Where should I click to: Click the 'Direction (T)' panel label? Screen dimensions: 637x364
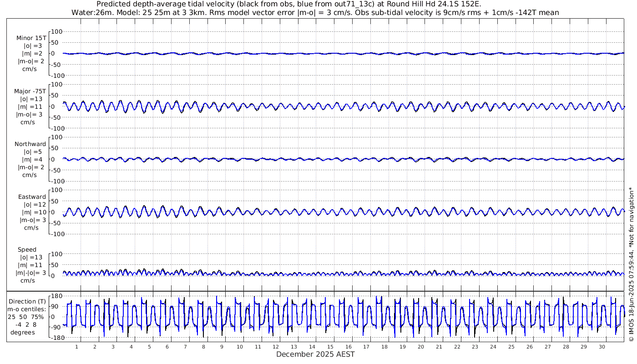click(x=27, y=301)
